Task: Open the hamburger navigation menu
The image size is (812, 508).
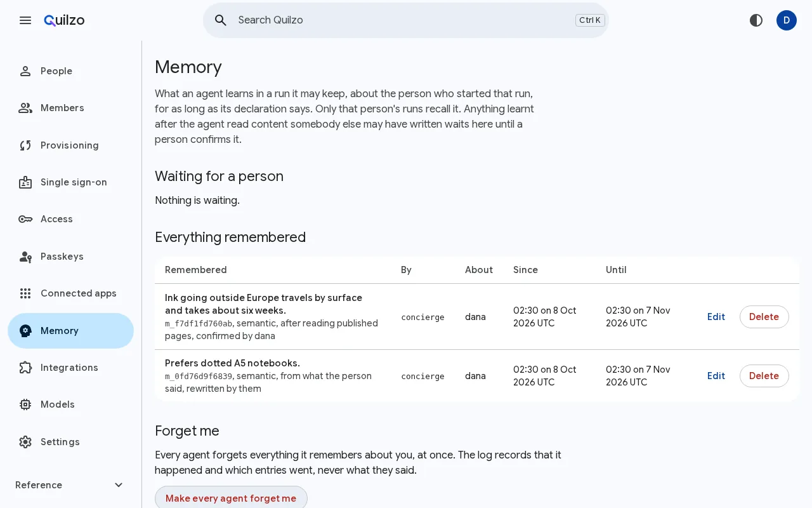Action: pyautogui.click(x=25, y=20)
